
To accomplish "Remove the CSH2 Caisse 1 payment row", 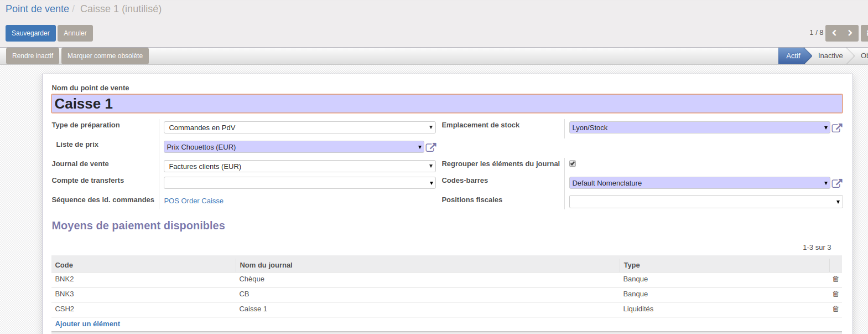I will coord(835,309).
